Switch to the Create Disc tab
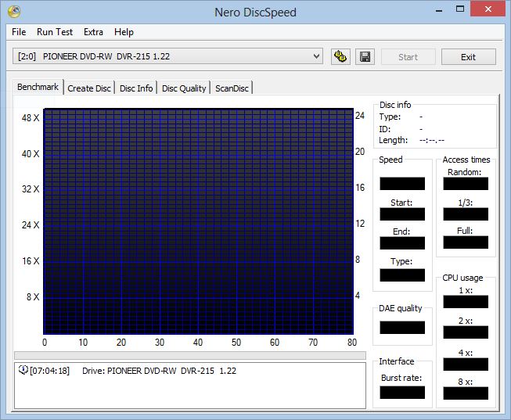Viewport: 511px width, 420px height. pos(89,88)
